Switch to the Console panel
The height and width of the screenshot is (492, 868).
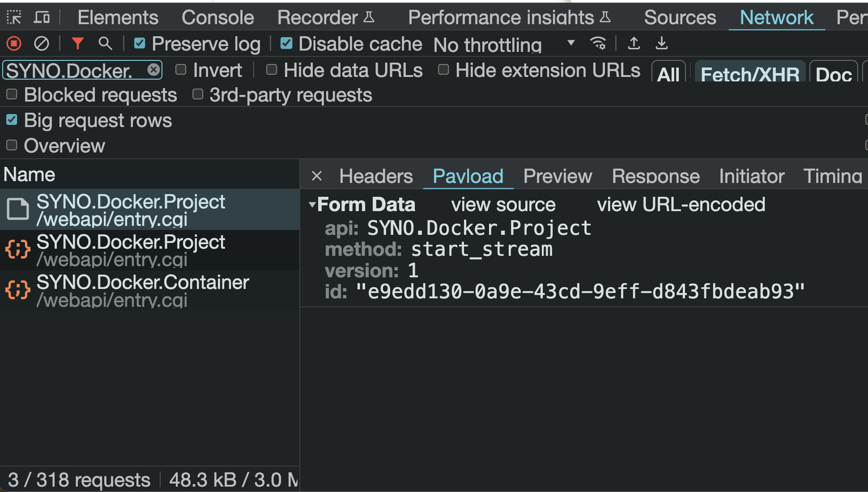tap(217, 17)
